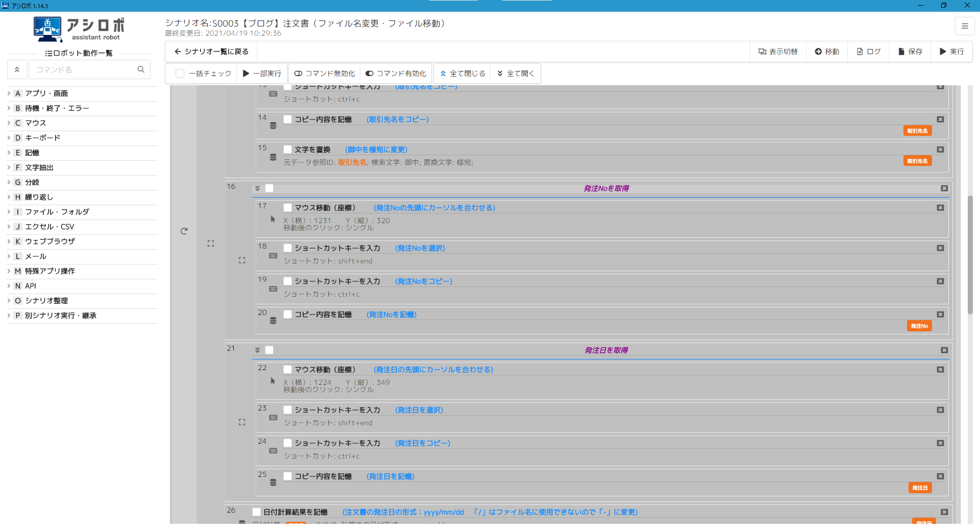This screenshot has width=980, height=531.
Task: Open the hamburger menu icon
Action: 964,26
